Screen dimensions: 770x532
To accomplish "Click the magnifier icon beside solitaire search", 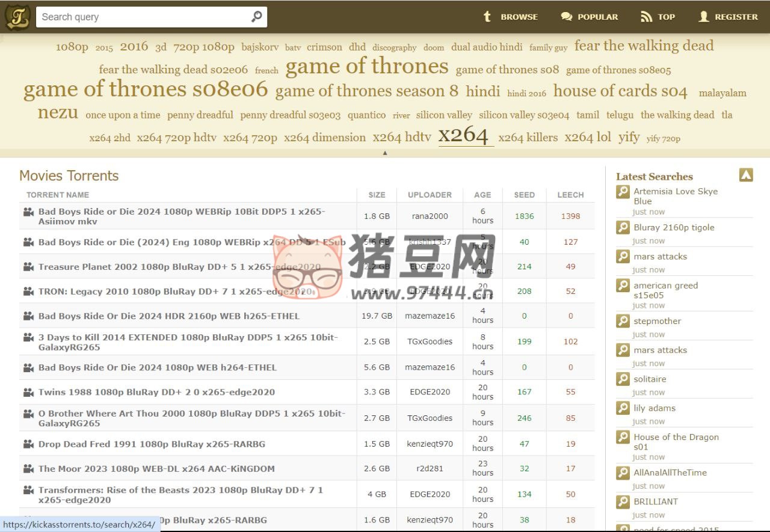I will click(623, 379).
